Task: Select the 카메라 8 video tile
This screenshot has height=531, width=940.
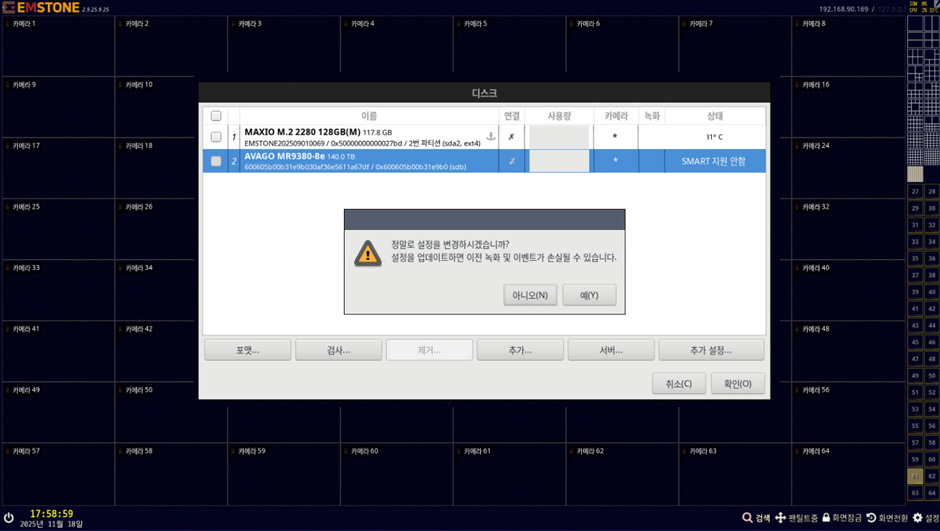Action: coord(848,45)
